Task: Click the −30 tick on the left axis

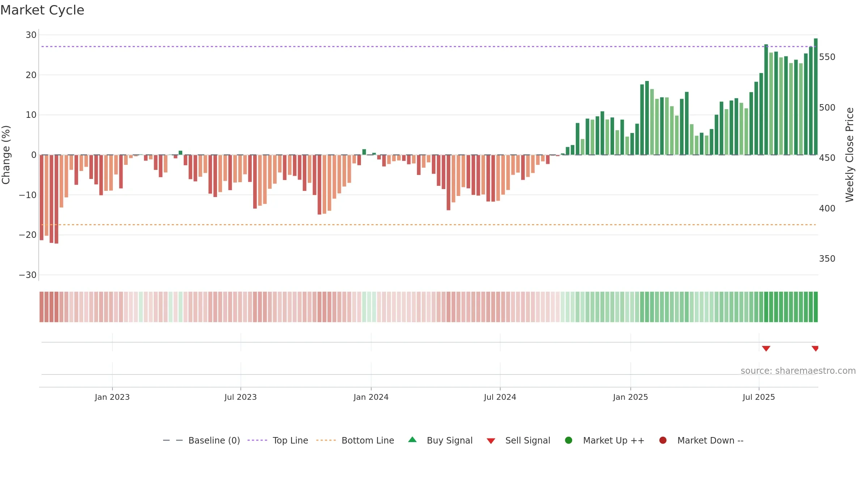Action: (28, 275)
